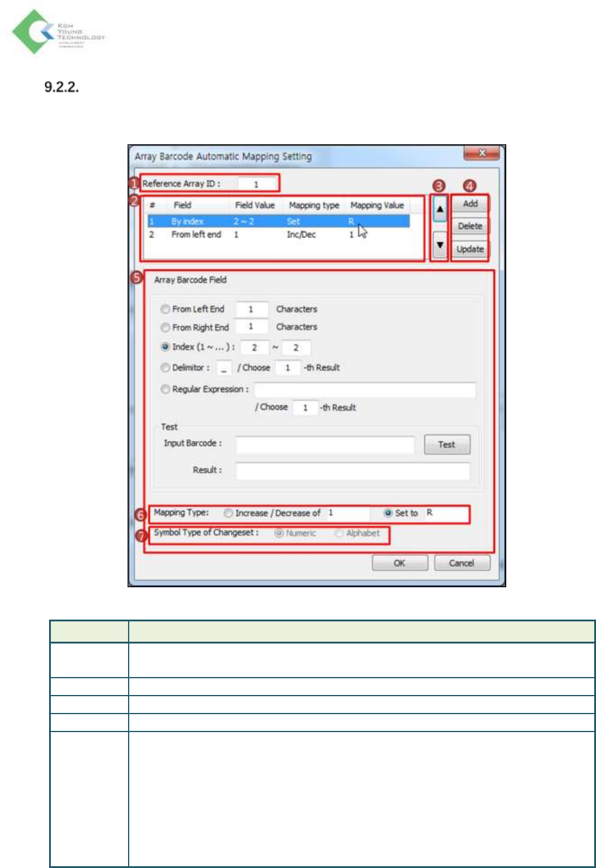Click the Delete button
This screenshot has width=596, height=868.
pos(470,226)
